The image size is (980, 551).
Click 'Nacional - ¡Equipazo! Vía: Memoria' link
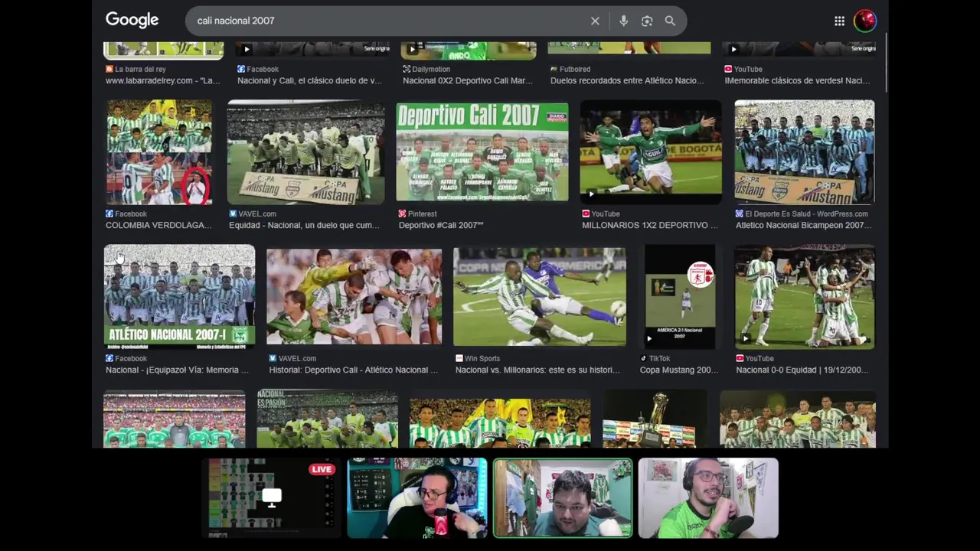coord(177,370)
